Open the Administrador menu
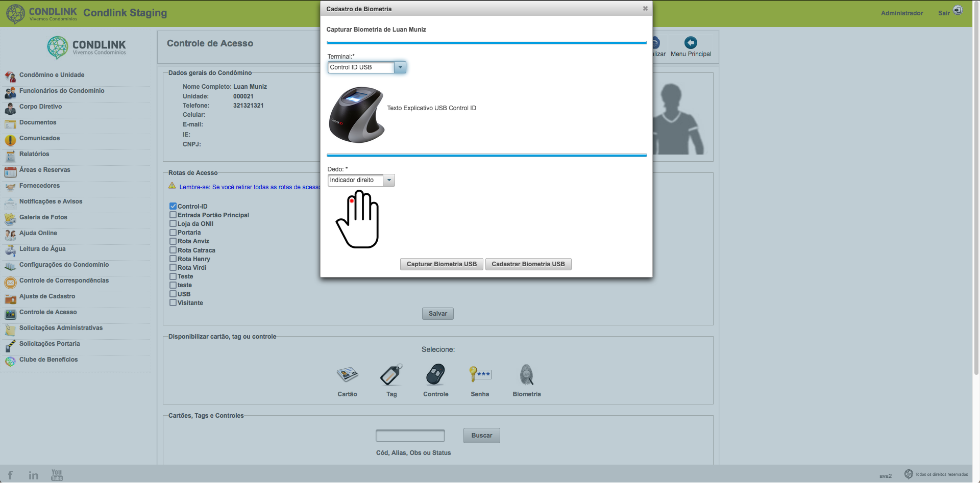Screen dimensions: 980x483 (901, 13)
